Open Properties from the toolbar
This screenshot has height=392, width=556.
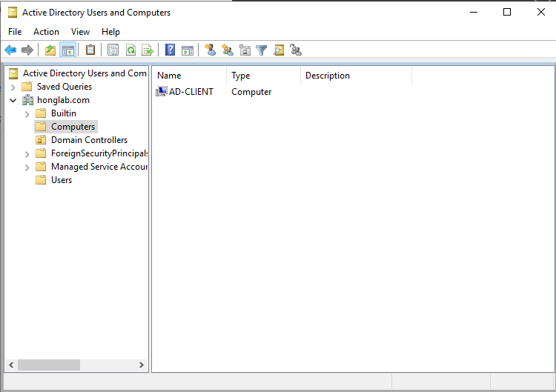point(113,50)
